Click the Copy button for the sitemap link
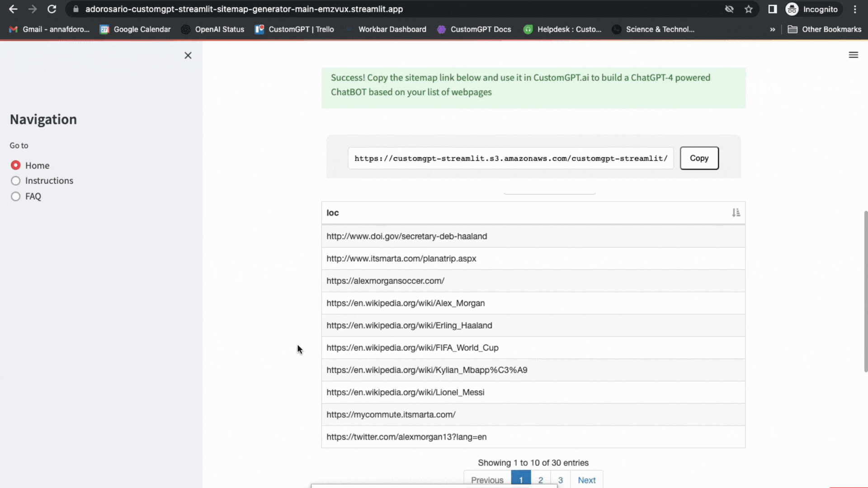This screenshot has height=488, width=868. (x=699, y=158)
